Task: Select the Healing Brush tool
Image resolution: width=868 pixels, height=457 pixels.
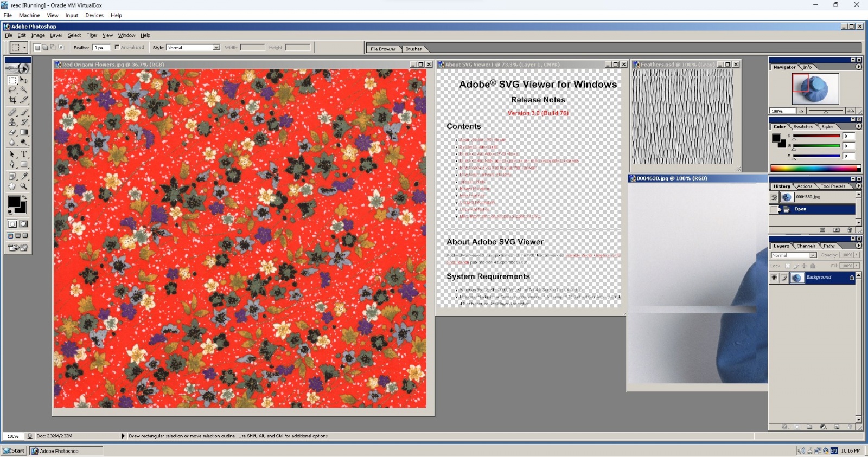Action: tap(12, 112)
